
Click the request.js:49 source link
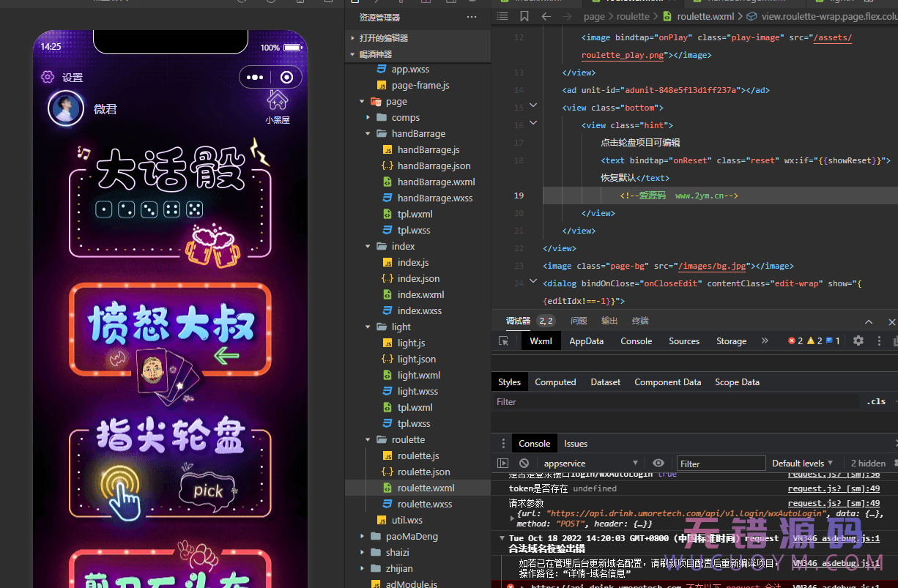pyautogui.click(x=834, y=488)
